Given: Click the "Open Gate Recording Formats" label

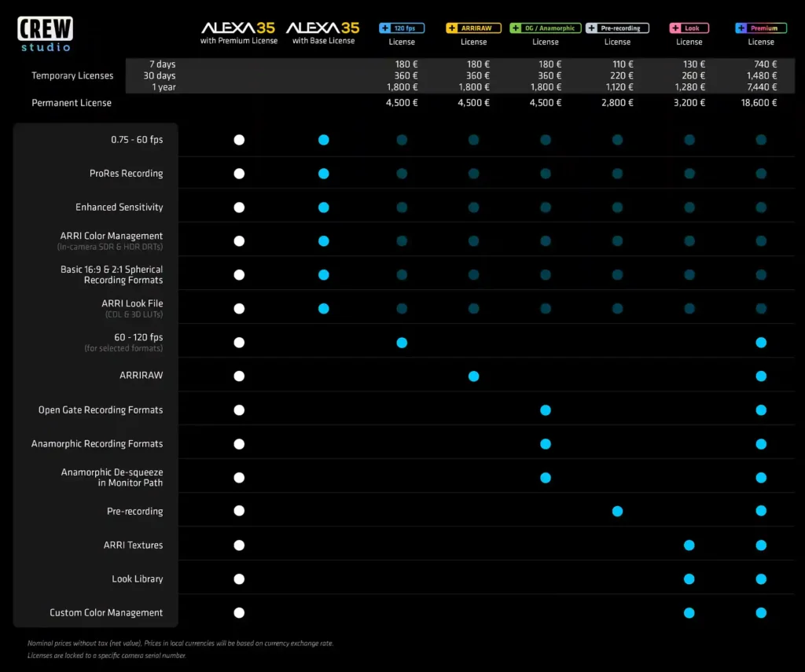Looking at the screenshot, I should click(101, 409).
